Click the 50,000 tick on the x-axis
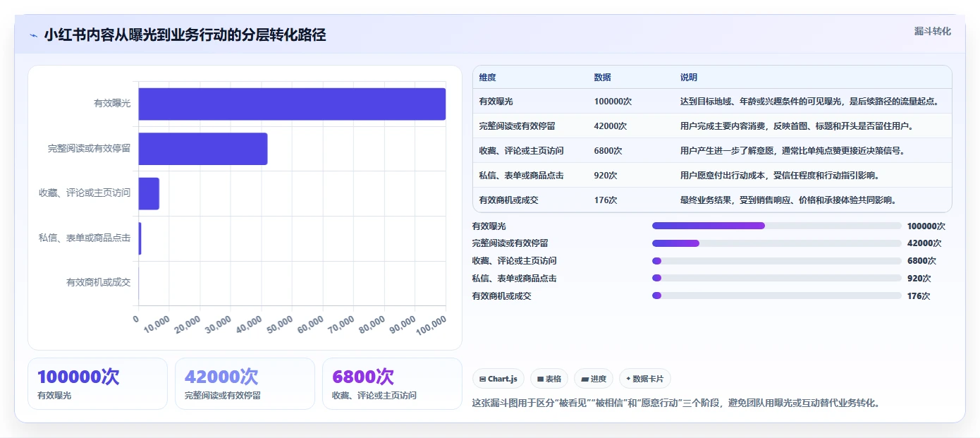 (280, 327)
